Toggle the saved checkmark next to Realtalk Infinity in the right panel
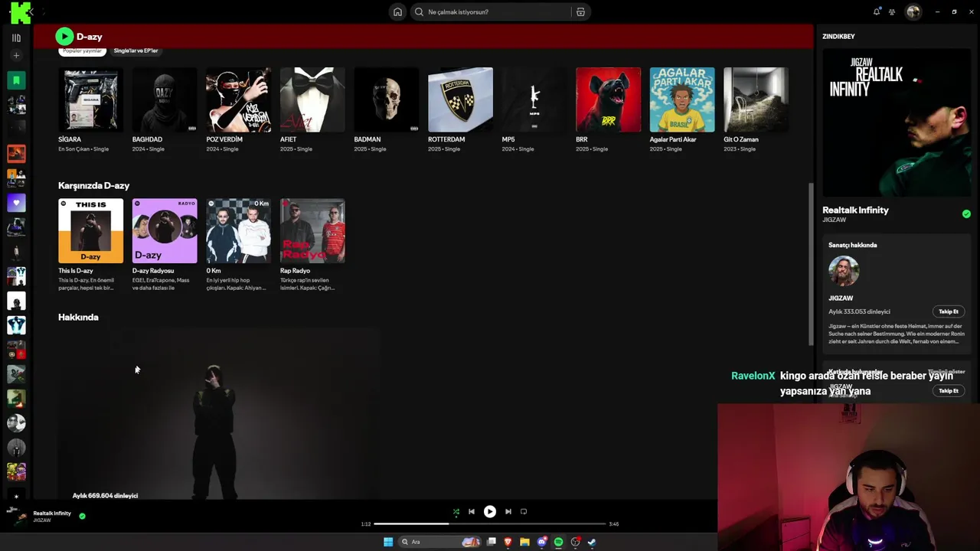This screenshot has width=980, height=551. point(966,214)
